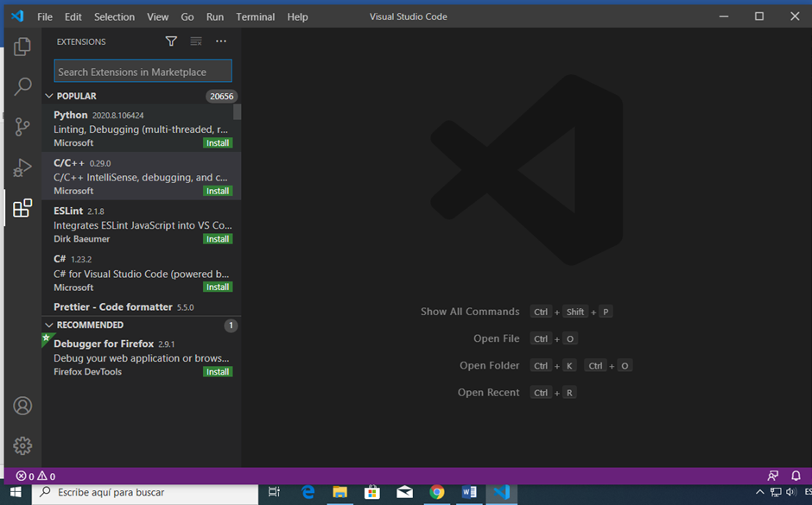Image resolution: width=812 pixels, height=505 pixels.
Task: Clear extensions search results icon
Action: pyautogui.click(x=196, y=41)
